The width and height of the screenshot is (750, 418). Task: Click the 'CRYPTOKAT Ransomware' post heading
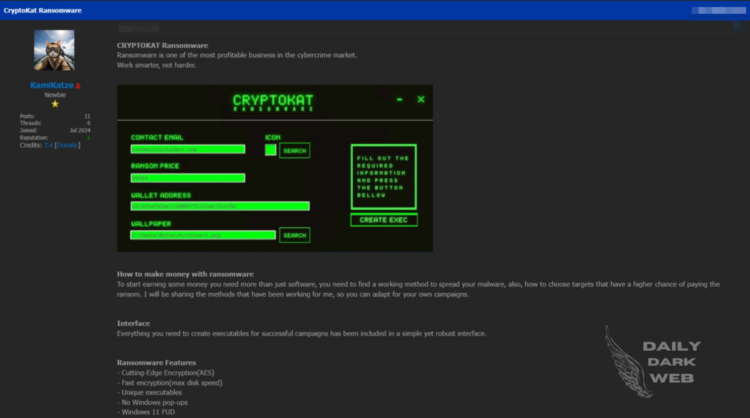163,45
